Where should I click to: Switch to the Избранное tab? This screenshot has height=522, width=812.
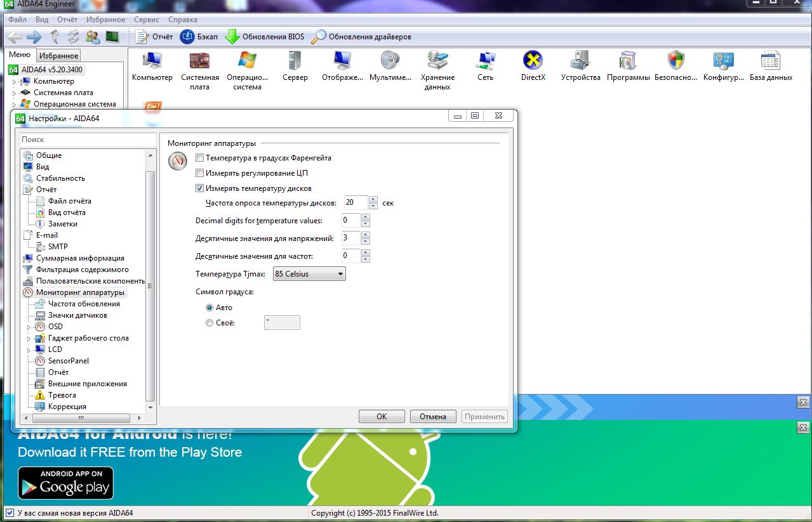point(58,56)
